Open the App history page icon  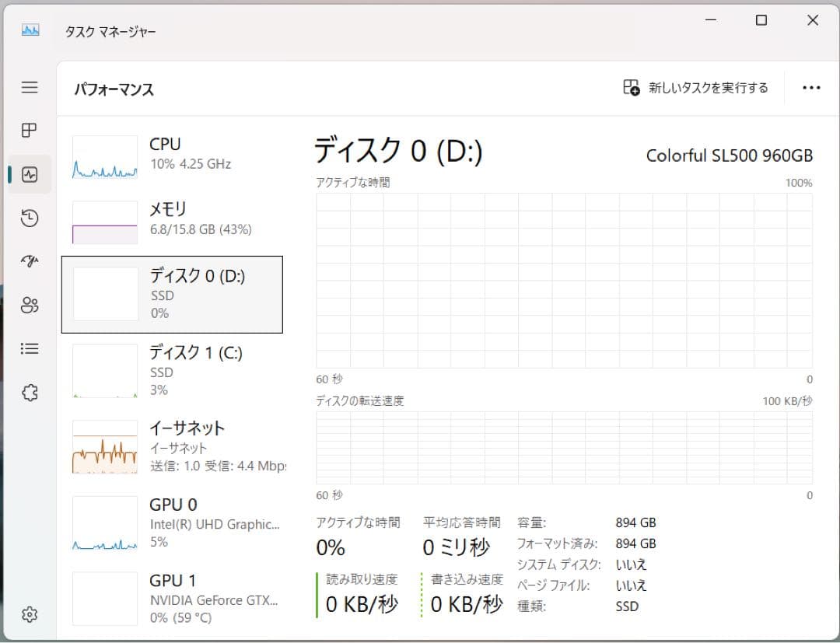(x=29, y=218)
